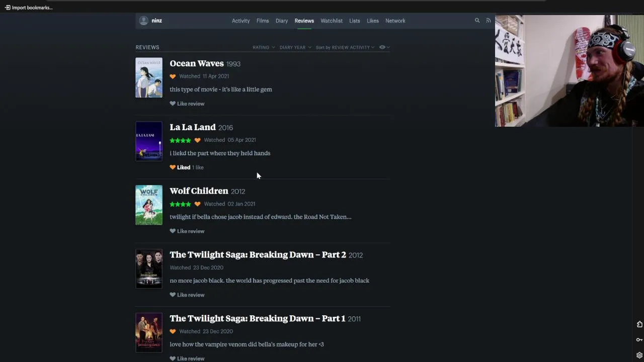The width and height of the screenshot is (644, 362).
Task: Open the ninz profile name link
Action: click(156, 21)
